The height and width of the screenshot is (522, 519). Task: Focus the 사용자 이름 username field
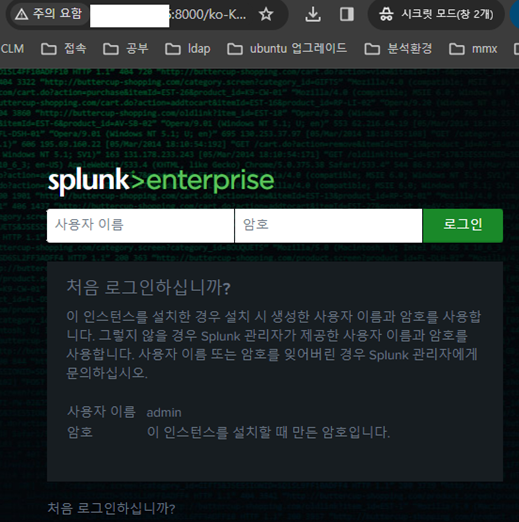140,225
